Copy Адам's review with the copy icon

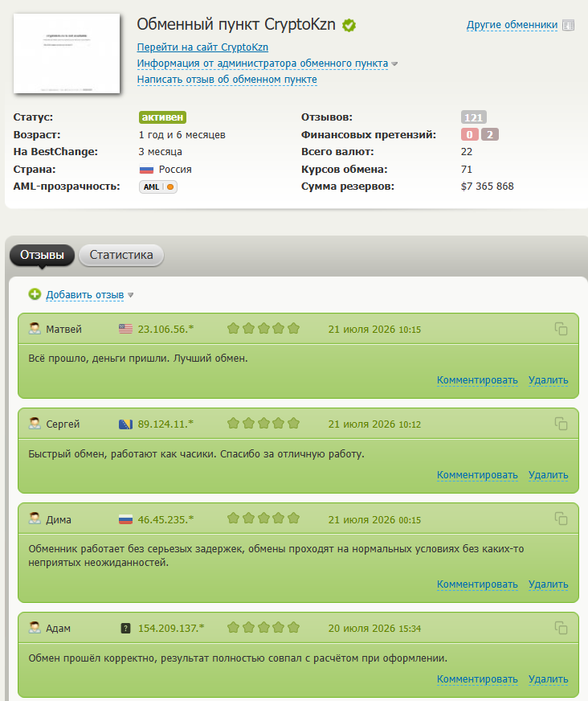pyautogui.click(x=561, y=628)
